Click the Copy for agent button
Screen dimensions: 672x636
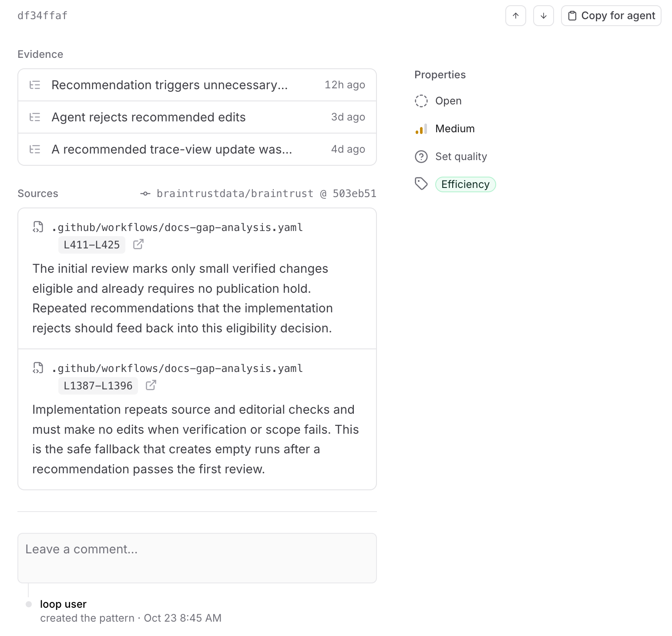611,16
